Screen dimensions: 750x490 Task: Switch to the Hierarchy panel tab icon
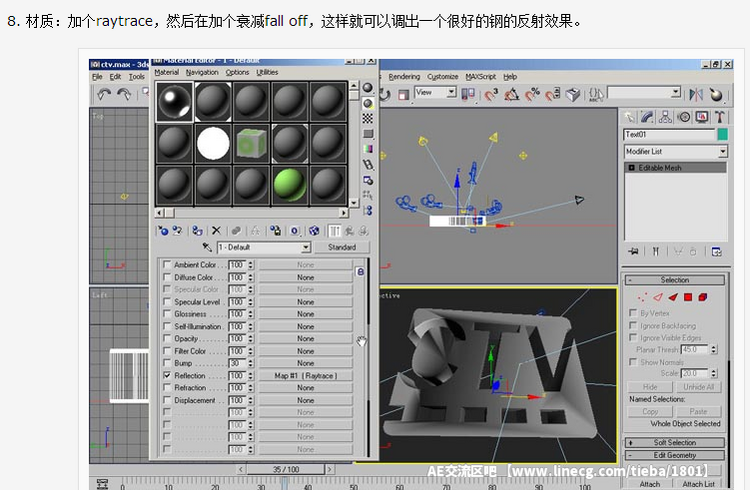[x=665, y=117]
